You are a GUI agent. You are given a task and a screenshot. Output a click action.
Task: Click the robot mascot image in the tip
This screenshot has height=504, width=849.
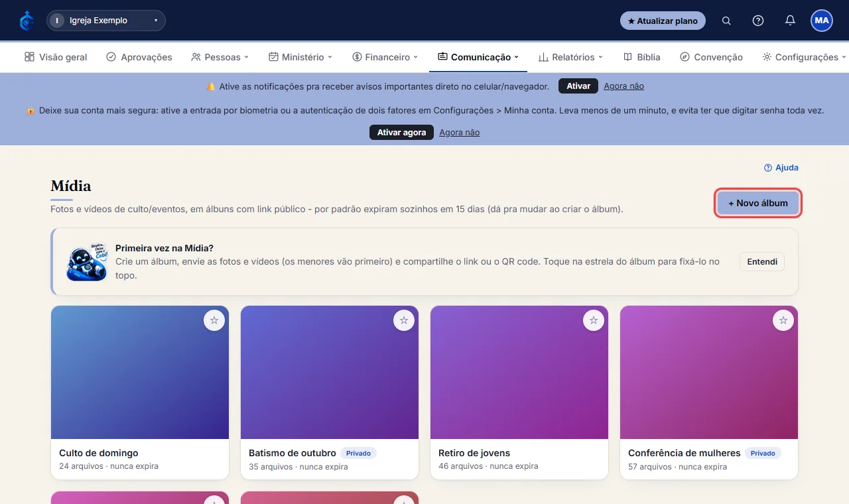87,261
